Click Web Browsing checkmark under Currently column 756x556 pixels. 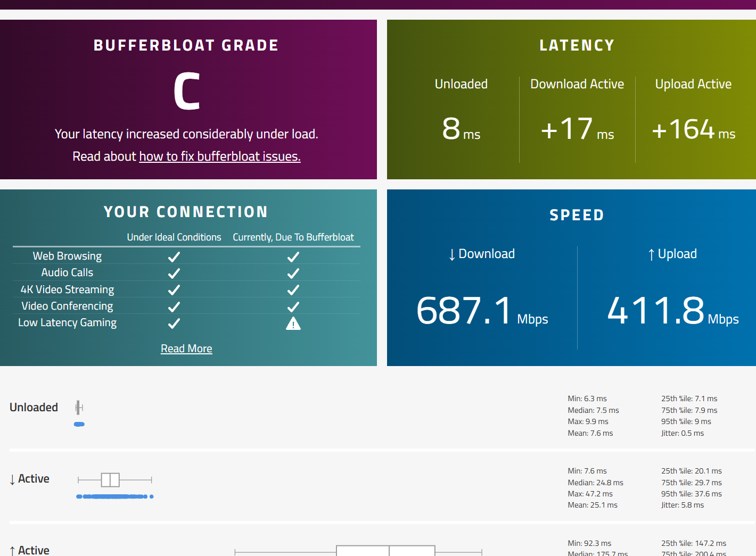tap(293, 257)
